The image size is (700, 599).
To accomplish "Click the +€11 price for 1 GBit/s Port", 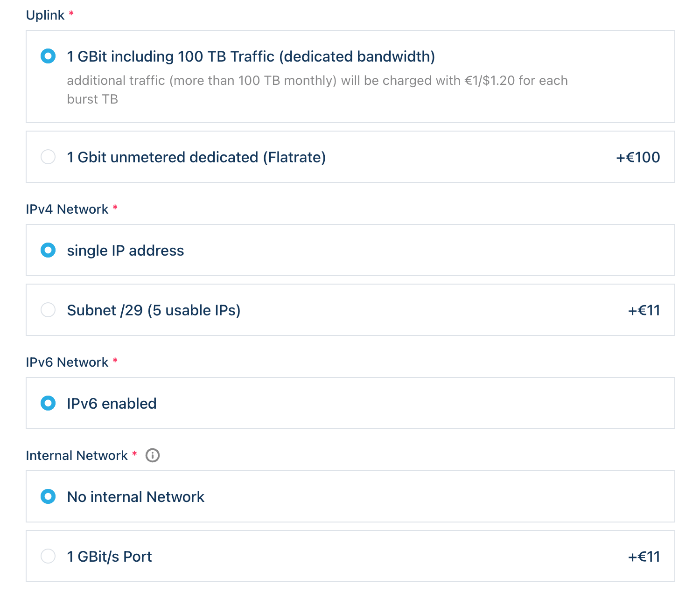I will pyautogui.click(x=644, y=557).
